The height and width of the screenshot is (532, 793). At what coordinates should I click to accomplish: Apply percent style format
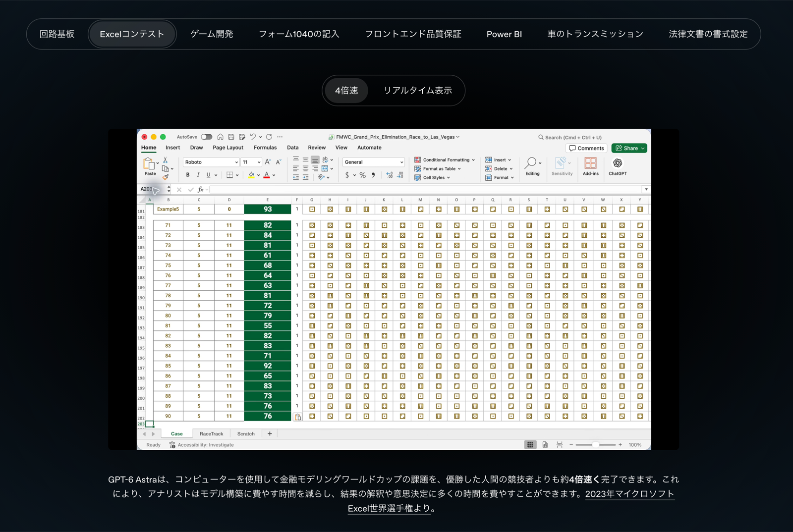(363, 175)
